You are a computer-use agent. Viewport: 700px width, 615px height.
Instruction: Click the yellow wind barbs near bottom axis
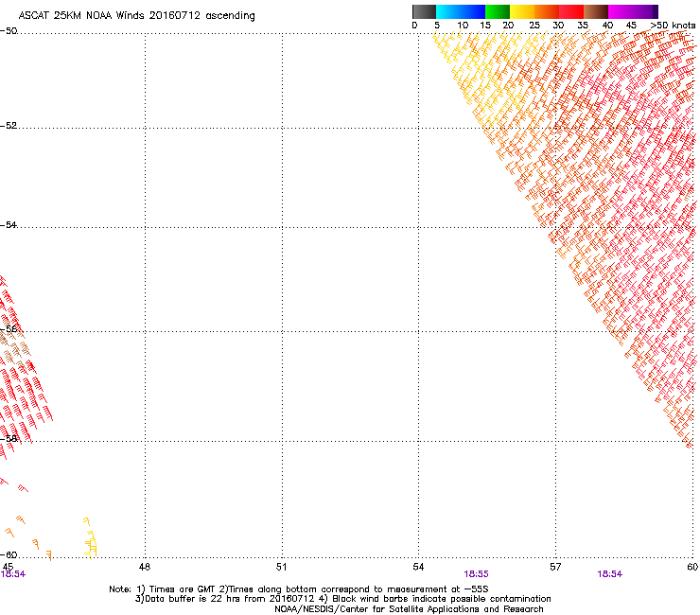tap(90, 538)
